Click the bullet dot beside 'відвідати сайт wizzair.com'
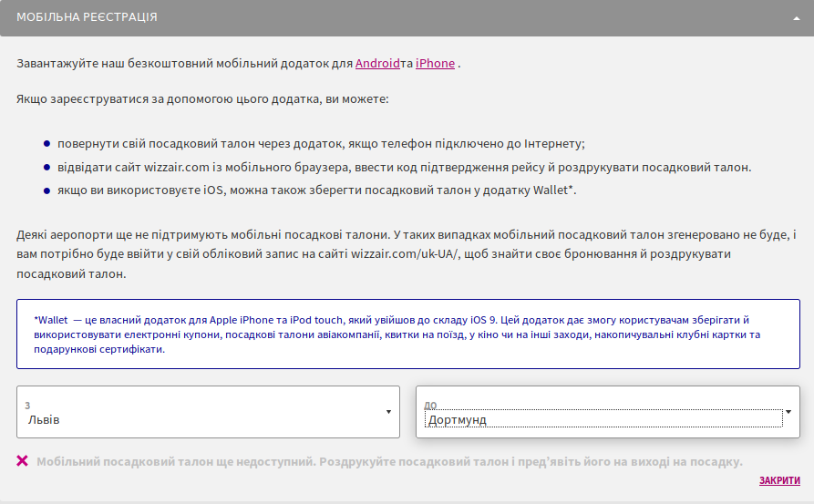The width and height of the screenshot is (814, 504). 46,168
